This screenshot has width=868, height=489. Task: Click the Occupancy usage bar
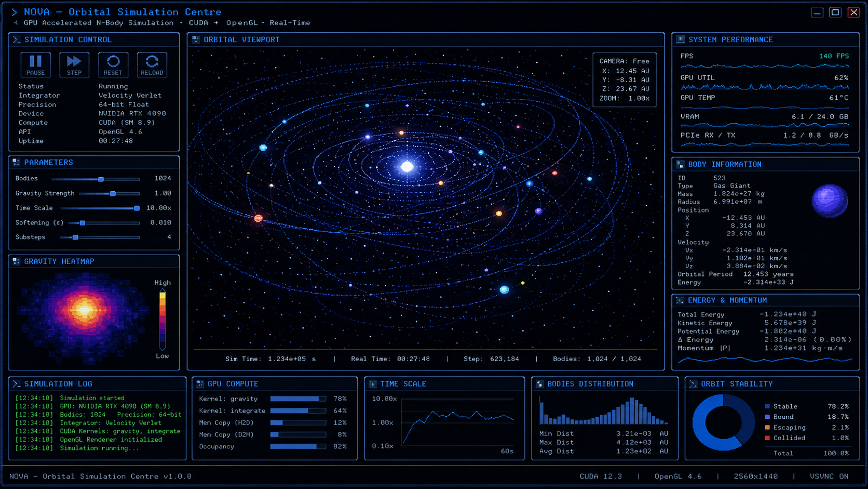(298, 446)
